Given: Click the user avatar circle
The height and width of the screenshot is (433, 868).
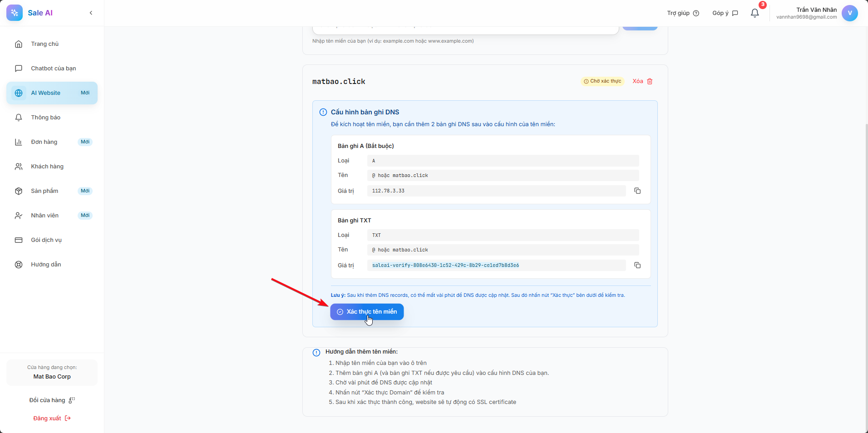Looking at the screenshot, I should click(849, 13).
